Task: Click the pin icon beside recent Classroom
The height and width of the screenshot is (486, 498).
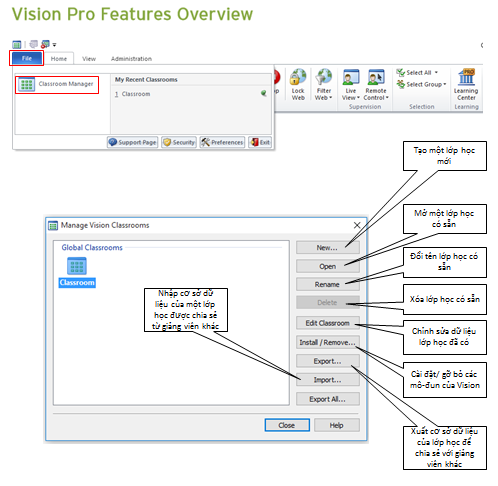Action: [x=264, y=93]
